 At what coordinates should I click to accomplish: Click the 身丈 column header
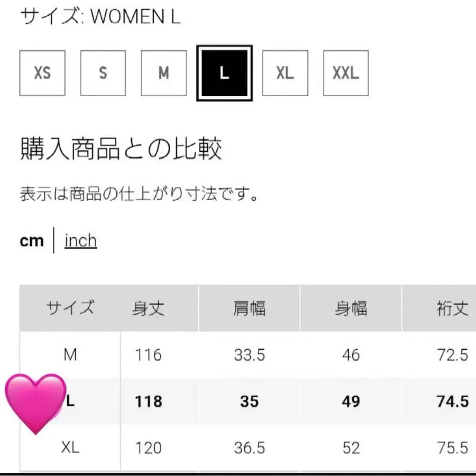coord(149,307)
